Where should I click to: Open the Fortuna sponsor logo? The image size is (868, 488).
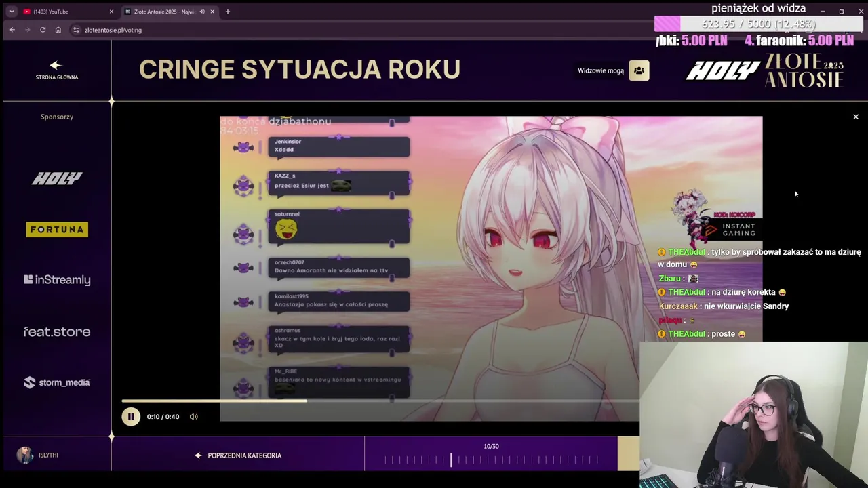tap(57, 230)
